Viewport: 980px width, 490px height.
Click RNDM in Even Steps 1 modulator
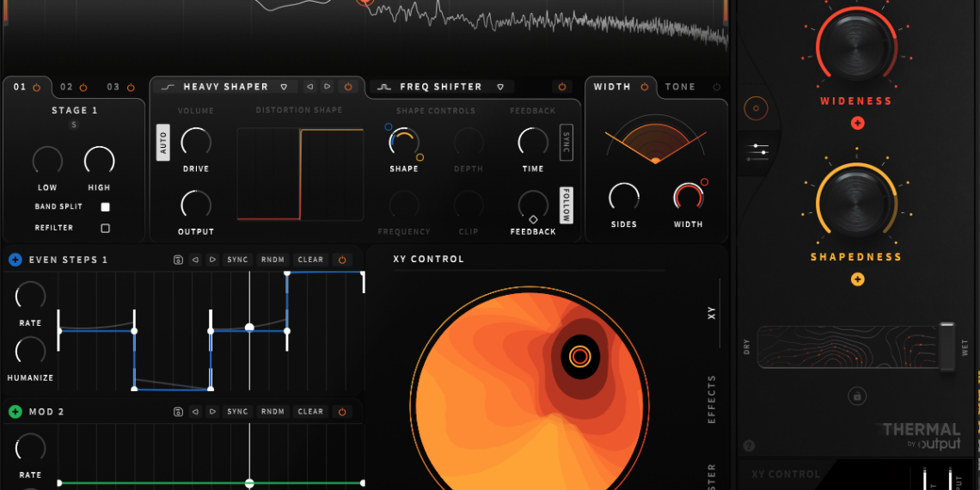pyautogui.click(x=273, y=260)
